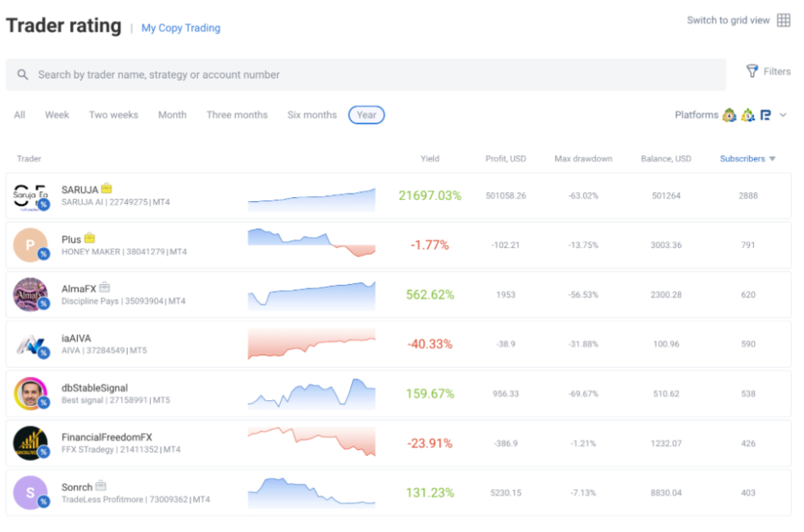The image size is (804, 532).
Task: Open FinancialFreedomFX logo avatar
Action: click(x=30, y=443)
